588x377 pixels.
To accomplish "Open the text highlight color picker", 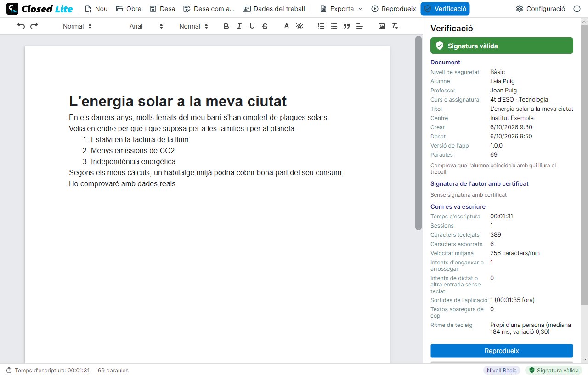I will (x=300, y=26).
